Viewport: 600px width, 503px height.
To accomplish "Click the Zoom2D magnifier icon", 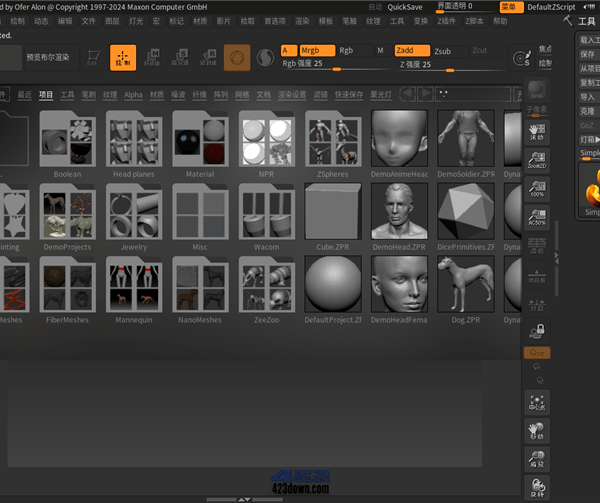I will tap(537, 158).
